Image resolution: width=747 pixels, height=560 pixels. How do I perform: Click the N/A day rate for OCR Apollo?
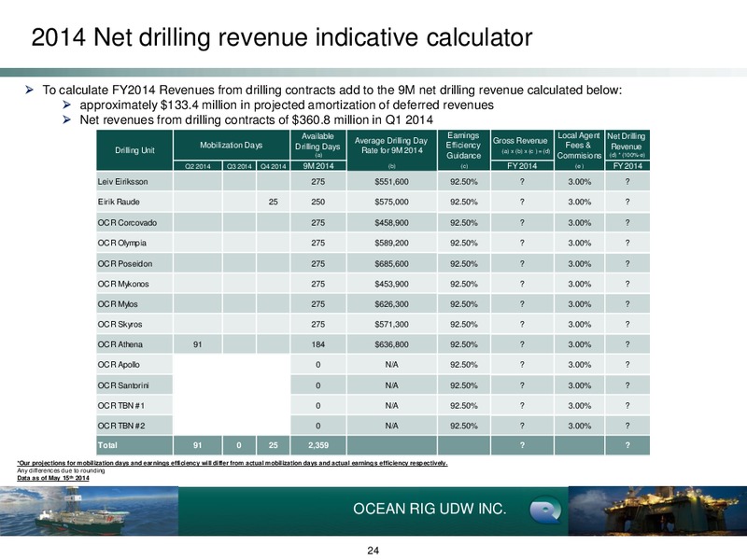click(391, 365)
